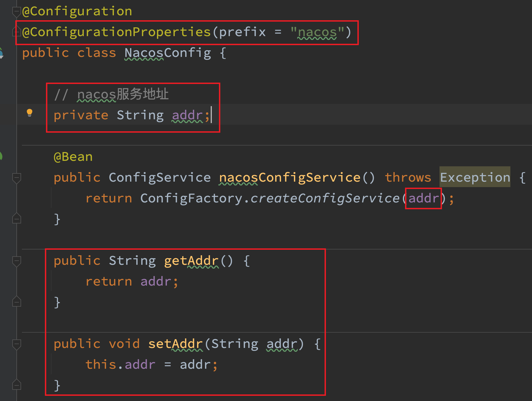
Task: Click the addr argument inside createConfigService
Action: [x=424, y=198]
